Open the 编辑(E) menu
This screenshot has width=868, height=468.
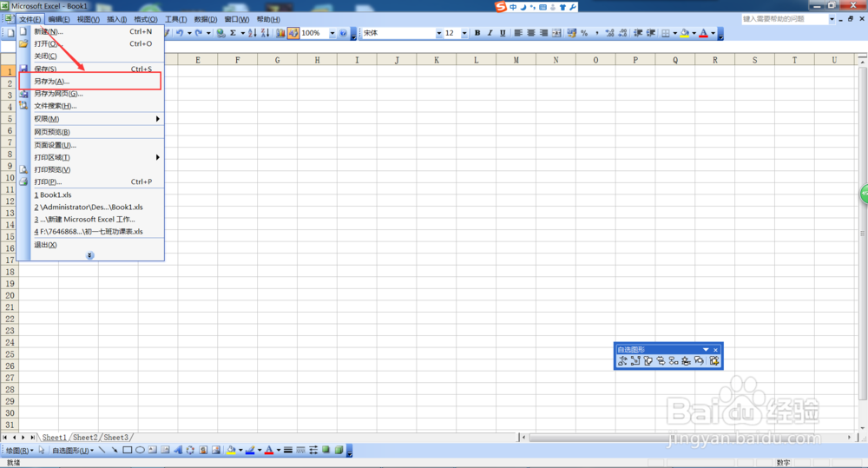(59, 19)
